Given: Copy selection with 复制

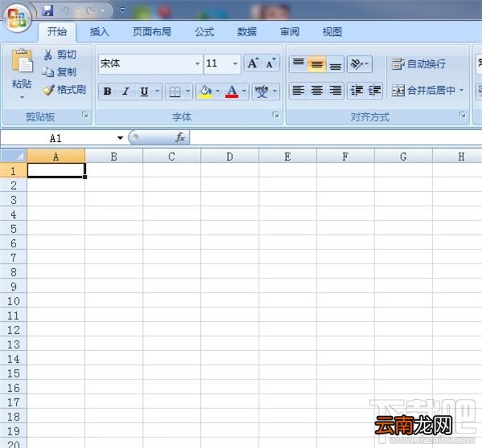Looking at the screenshot, I should coord(59,72).
